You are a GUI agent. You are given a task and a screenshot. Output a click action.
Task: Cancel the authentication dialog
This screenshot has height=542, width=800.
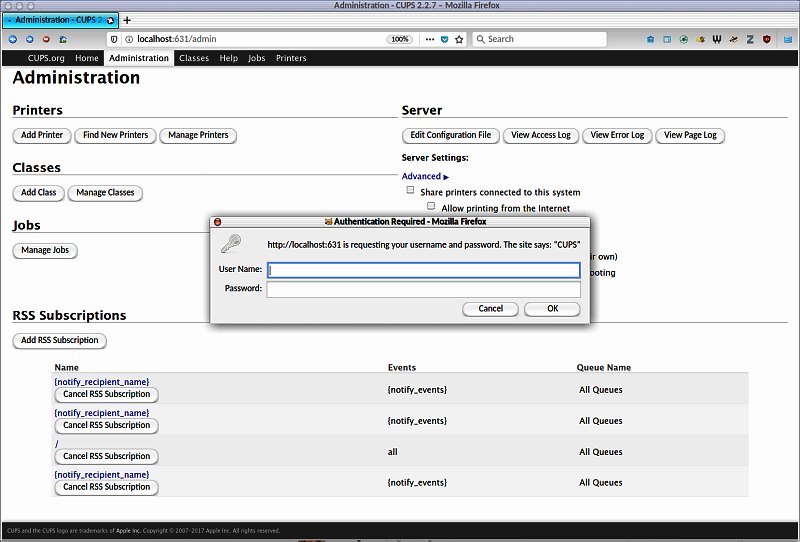pyautogui.click(x=491, y=309)
